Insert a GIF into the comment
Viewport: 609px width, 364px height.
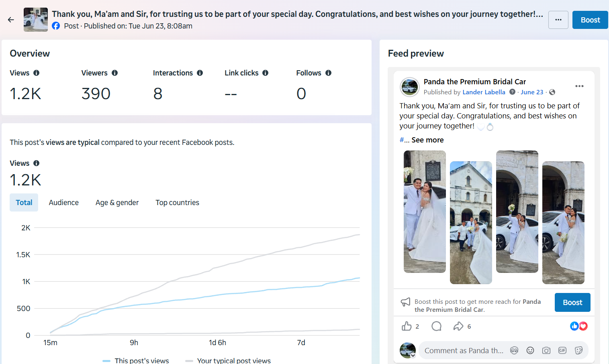562,350
